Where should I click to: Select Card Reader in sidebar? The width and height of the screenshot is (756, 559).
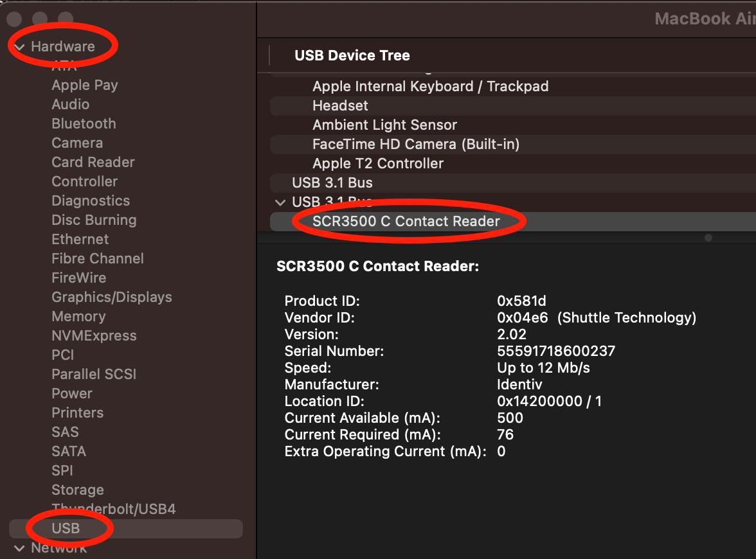click(x=93, y=162)
